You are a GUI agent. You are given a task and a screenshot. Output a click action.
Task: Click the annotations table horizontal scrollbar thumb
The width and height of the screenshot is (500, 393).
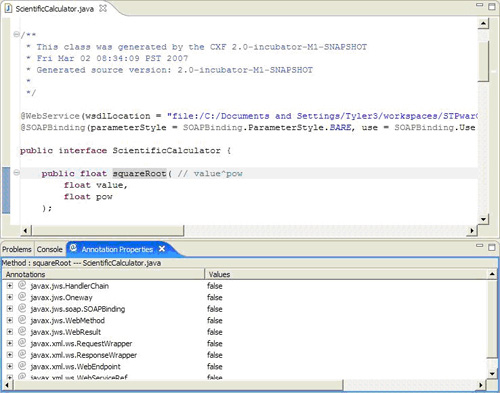tap(178, 385)
